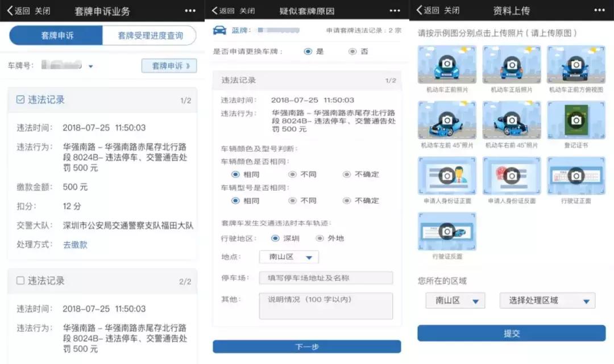Screen dimensions: 614x364
Task: Click the 停车场 parking lot input field
Action: coord(326,277)
